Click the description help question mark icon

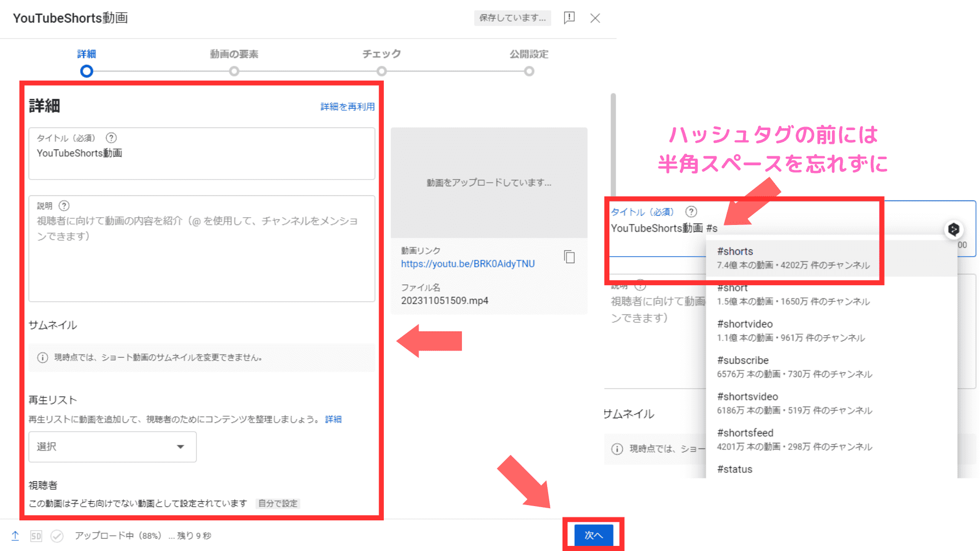point(64,206)
